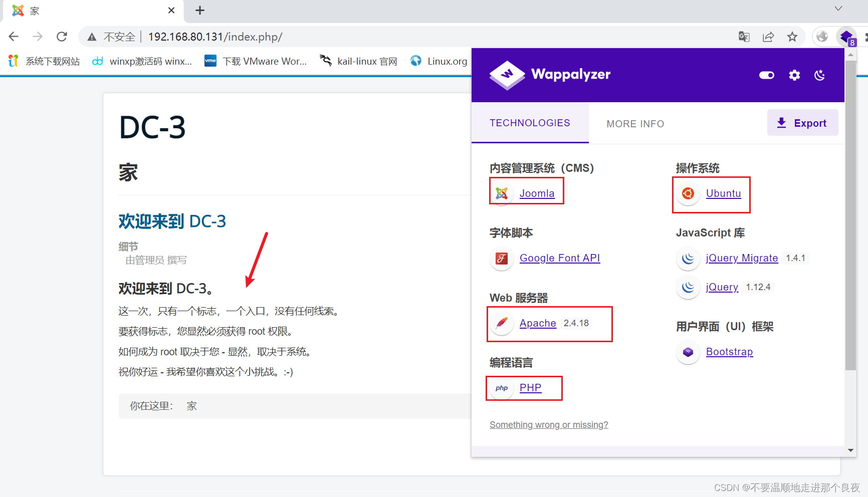Click the Joomla logo icon
The image size is (868, 497).
pyautogui.click(x=502, y=193)
